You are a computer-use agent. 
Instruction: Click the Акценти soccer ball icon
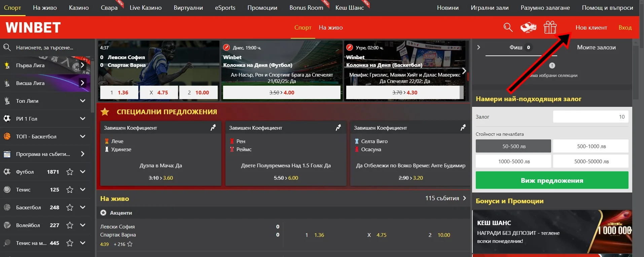tap(103, 213)
